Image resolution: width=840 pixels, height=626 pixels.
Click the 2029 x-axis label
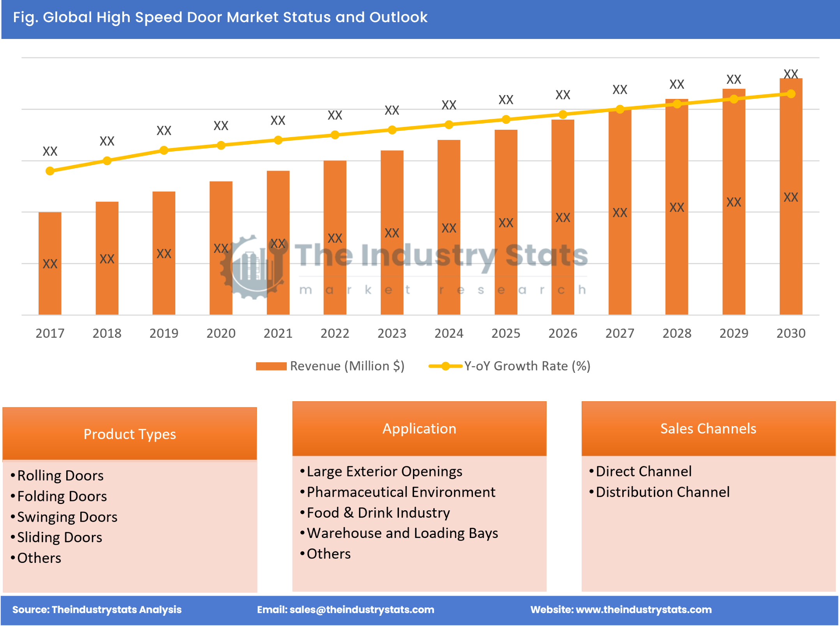click(734, 333)
